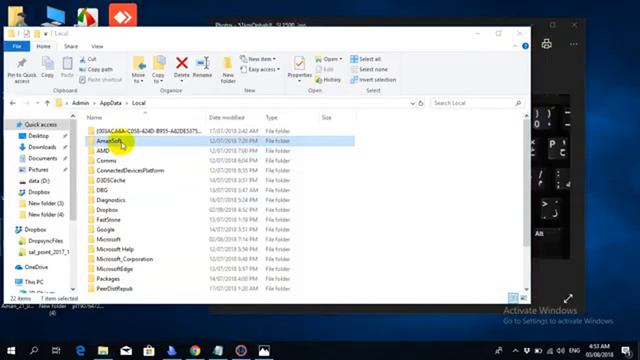Click the History ribbon command
Viewport: 640px width, 360px height.
(328, 80)
